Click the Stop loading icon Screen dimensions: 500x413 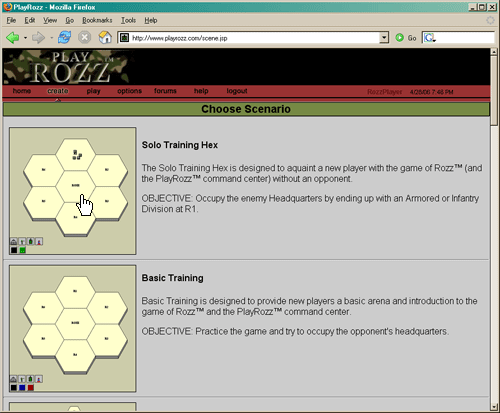point(85,37)
